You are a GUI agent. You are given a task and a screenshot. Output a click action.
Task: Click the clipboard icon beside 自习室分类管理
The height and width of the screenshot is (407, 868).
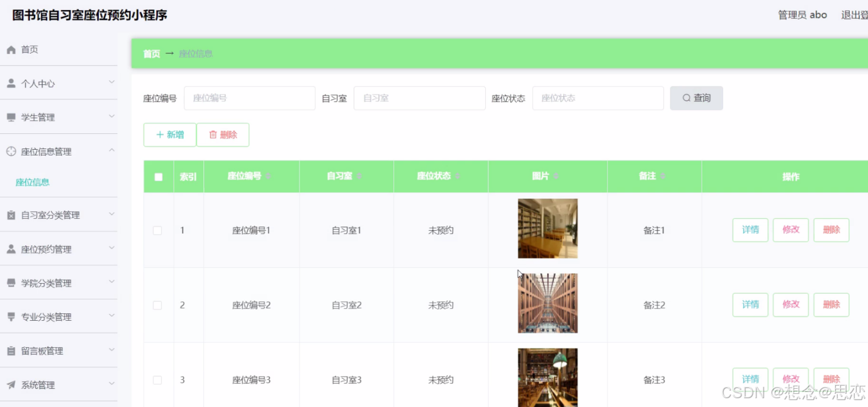click(11, 215)
